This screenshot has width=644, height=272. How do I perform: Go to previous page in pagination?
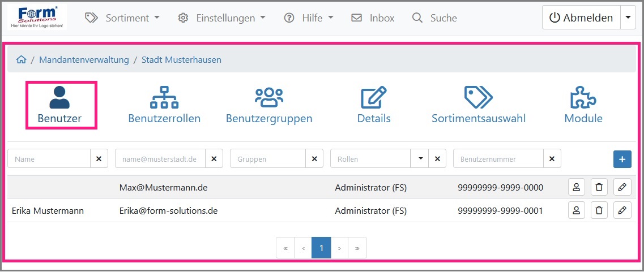tap(303, 248)
